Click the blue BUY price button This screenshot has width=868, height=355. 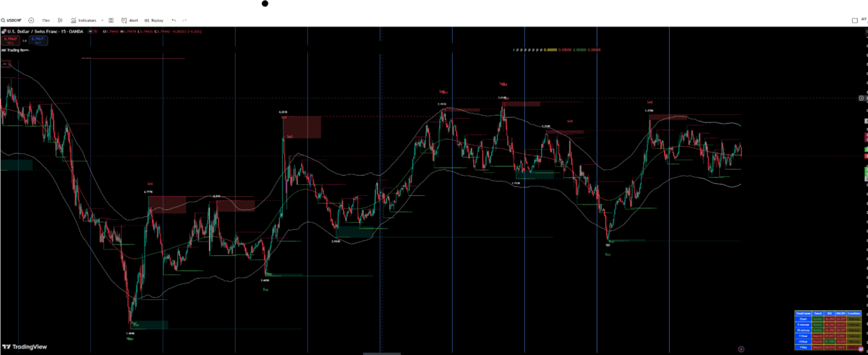tap(38, 40)
